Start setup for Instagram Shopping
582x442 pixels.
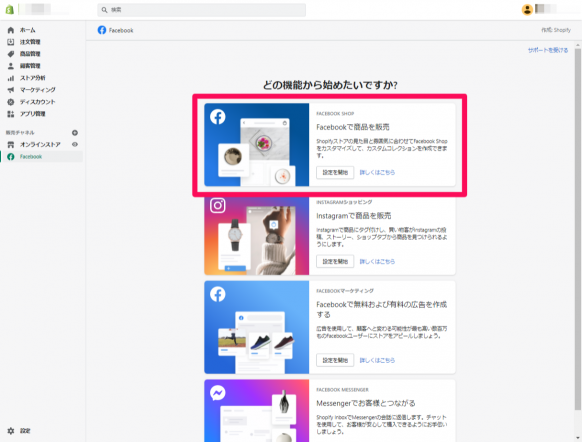(335, 261)
